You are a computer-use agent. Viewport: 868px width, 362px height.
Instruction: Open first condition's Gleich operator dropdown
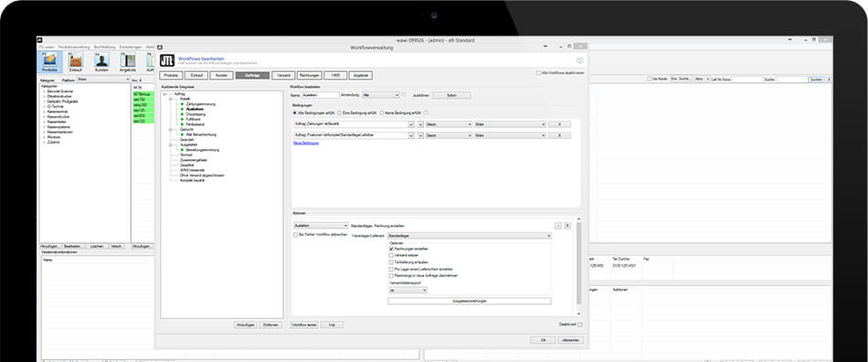click(449, 124)
